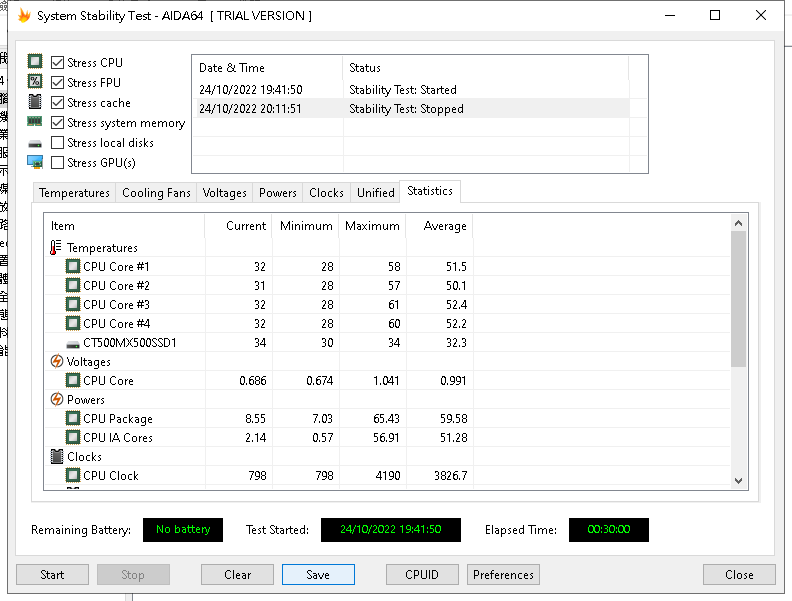This screenshot has width=792, height=601.
Task: Click the CPU Core #3 maximum value 61
Action: point(393,305)
